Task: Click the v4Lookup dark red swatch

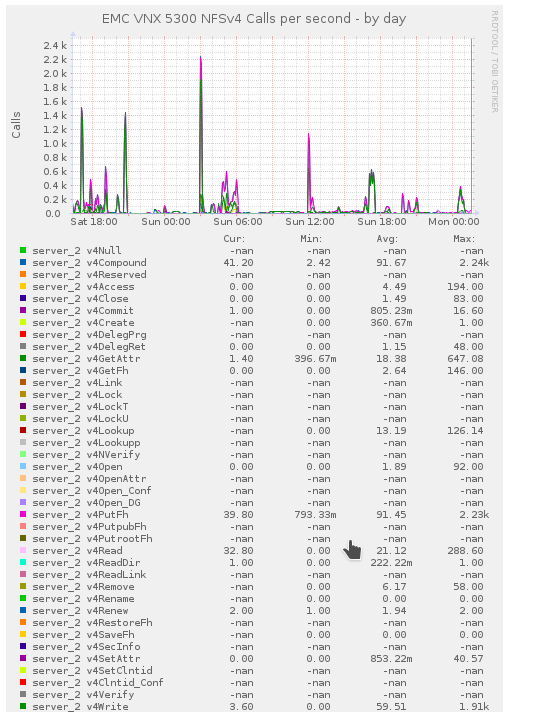Action: 23,430
